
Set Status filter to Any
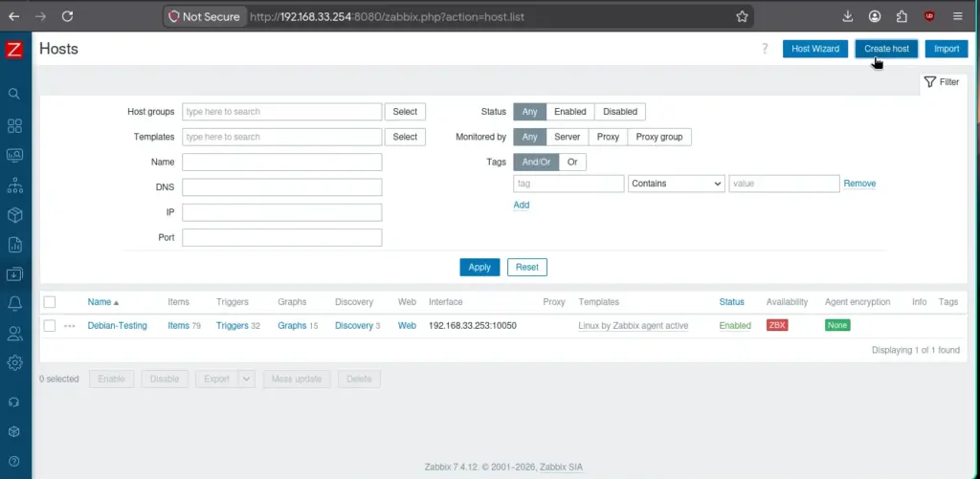530,112
